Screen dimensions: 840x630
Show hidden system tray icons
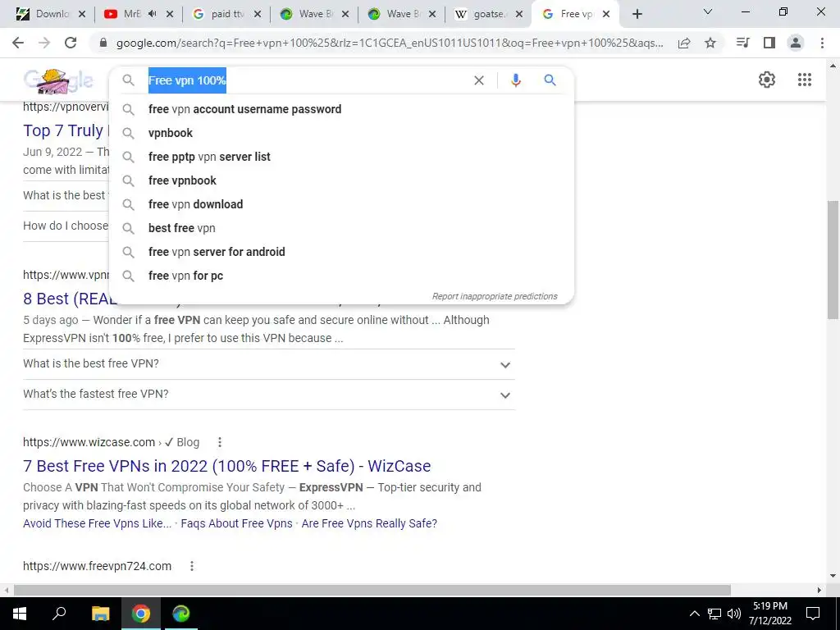click(694, 614)
